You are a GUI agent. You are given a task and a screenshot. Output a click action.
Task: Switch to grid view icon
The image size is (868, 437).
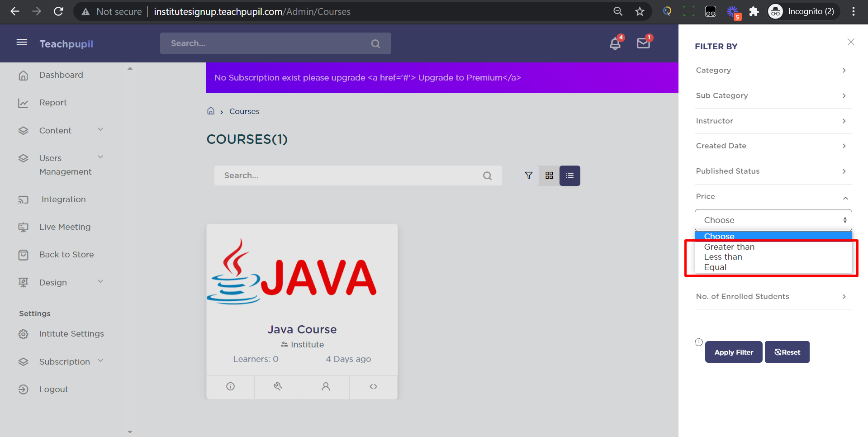(x=549, y=176)
